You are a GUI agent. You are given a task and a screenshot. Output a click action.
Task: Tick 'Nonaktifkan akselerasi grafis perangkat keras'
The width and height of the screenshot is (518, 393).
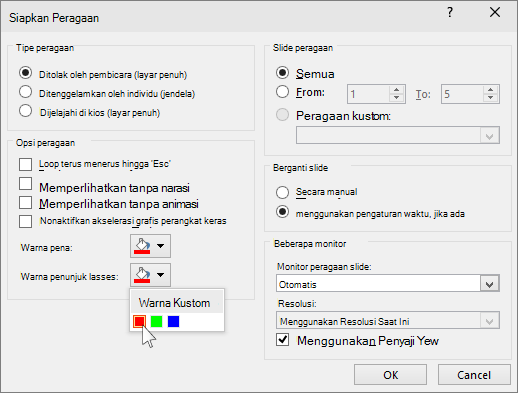[x=26, y=221]
